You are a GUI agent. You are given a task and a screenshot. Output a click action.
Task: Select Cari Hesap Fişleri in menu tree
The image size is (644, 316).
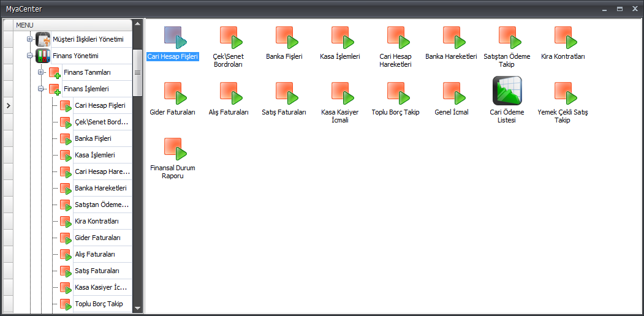pyautogui.click(x=100, y=105)
